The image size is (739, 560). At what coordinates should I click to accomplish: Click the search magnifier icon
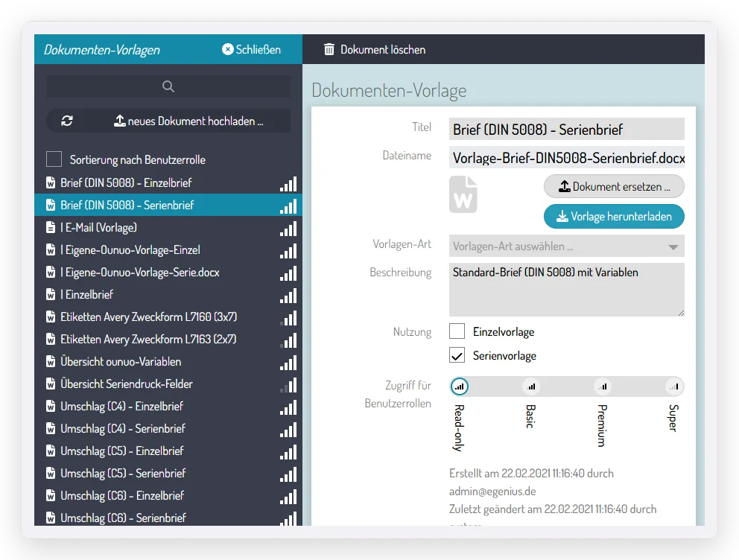click(168, 86)
